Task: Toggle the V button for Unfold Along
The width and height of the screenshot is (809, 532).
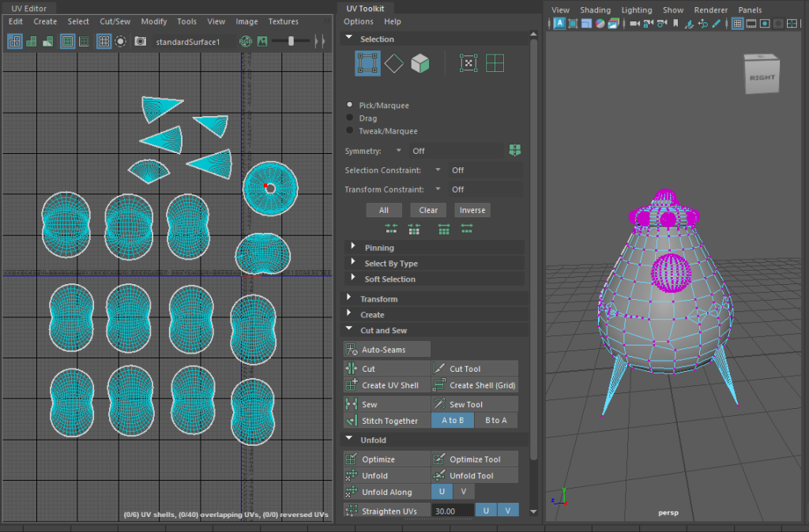Action: (x=464, y=492)
